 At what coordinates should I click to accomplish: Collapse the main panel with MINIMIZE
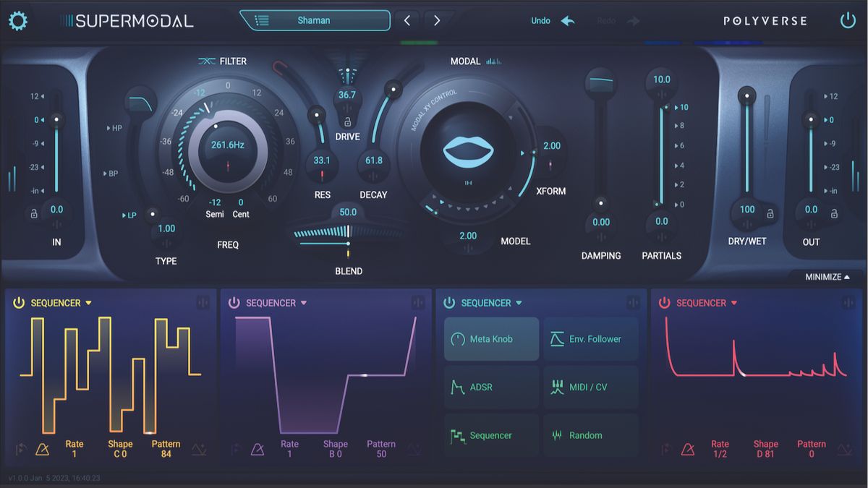827,275
